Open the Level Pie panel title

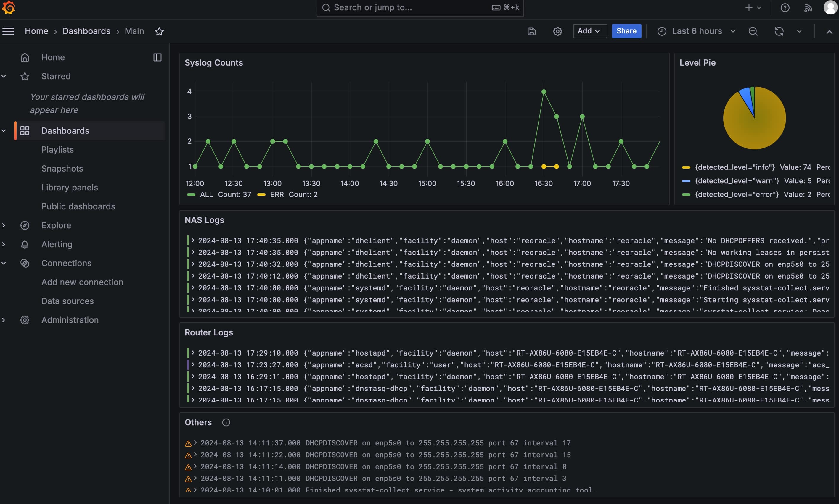pyautogui.click(x=697, y=63)
